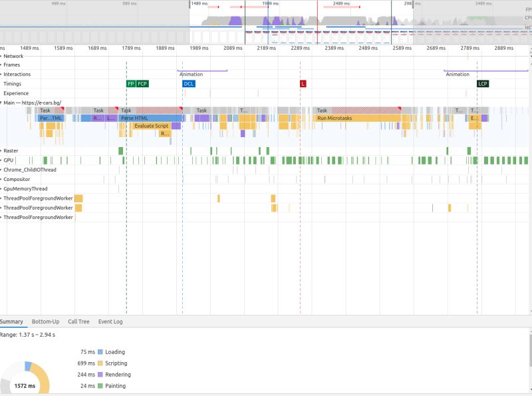Screen dimensions: 532x396
Task: Click the LCP timing marker
Action: [x=483, y=84]
